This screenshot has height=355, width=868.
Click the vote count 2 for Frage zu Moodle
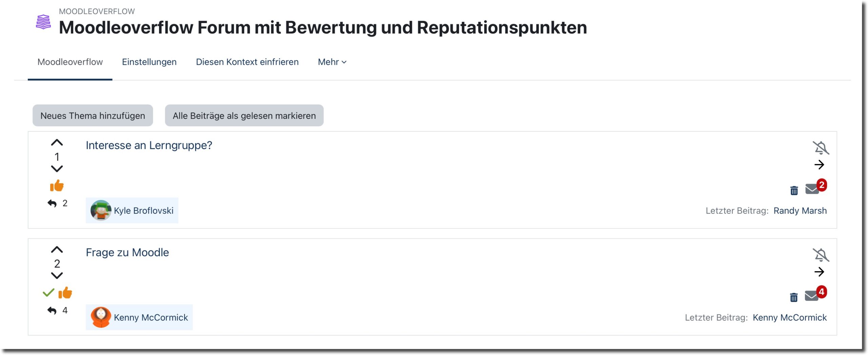(x=57, y=263)
